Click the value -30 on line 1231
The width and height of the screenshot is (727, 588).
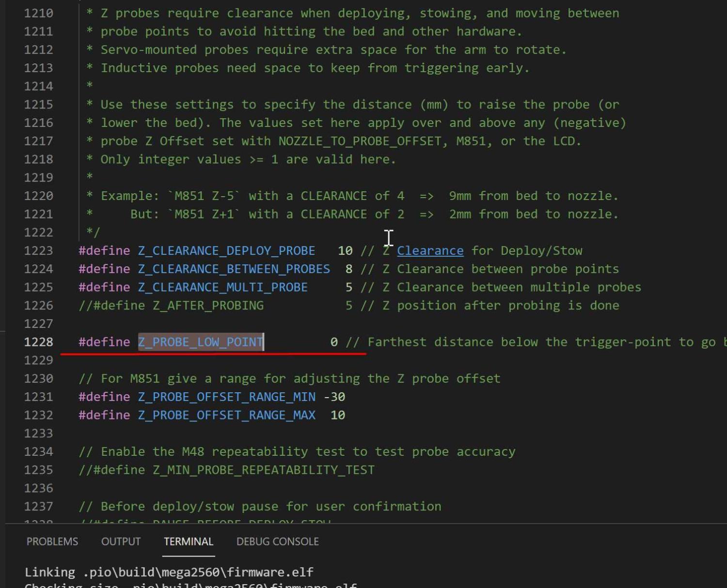coord(334,397)
